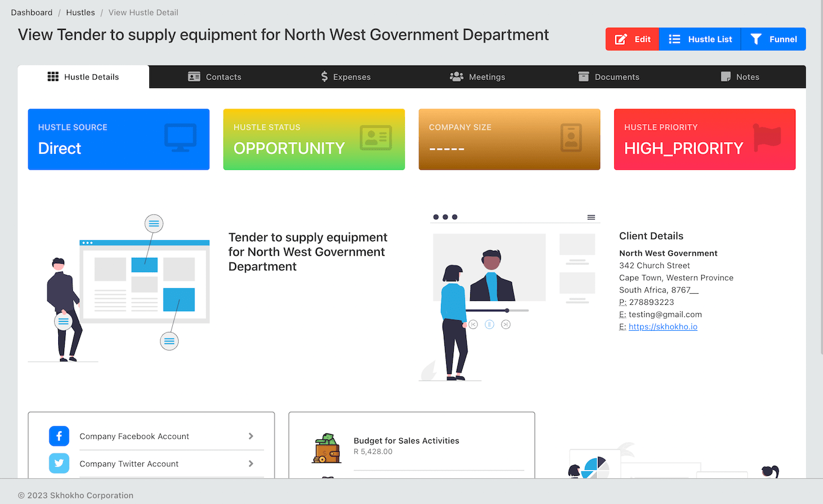The height and width of the screenshot is (504, 823).
Task: Click the sticky note icon on Notes tab
Action: point(725,77)
